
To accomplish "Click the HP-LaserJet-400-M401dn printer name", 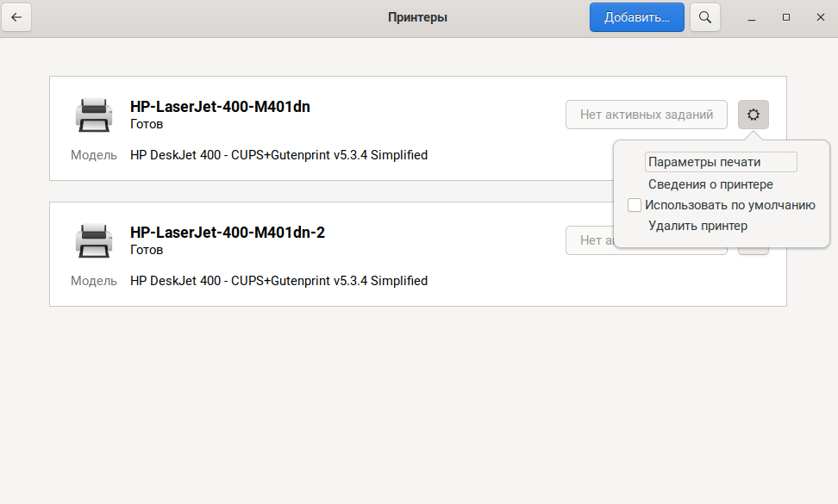I will (220, 108).
